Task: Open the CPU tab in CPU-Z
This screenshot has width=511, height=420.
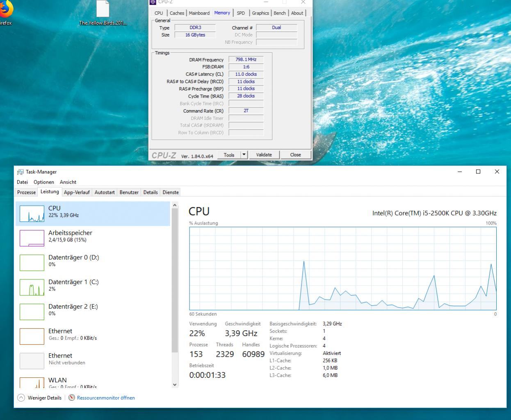Action: point(159,13)
